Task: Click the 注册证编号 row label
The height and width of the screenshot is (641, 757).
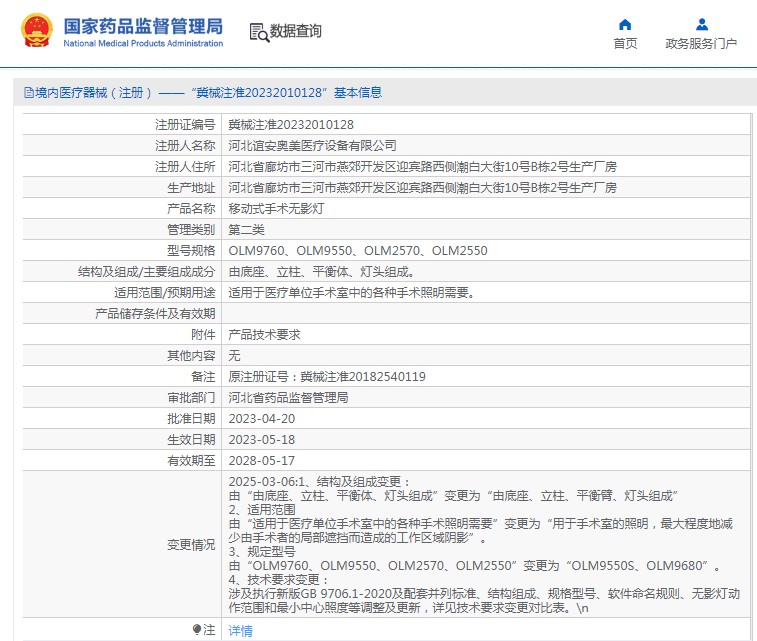Action: click(x=185, y=125)
